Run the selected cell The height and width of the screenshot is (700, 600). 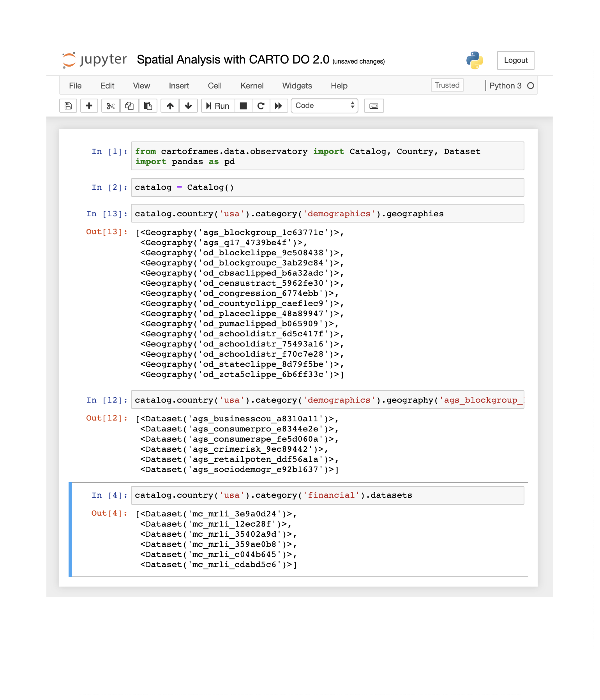218,106
